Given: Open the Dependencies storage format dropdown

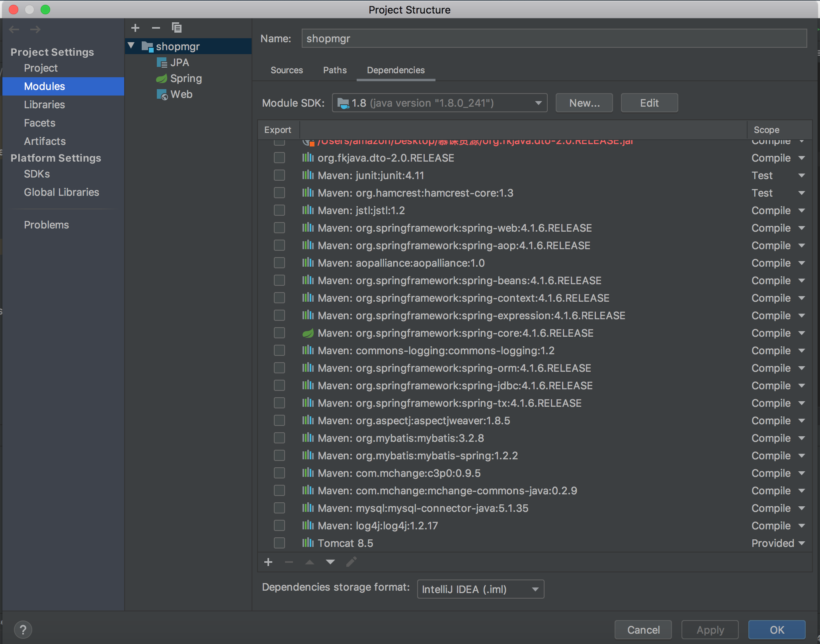Looking at the screenshot, I should [x=480, y=589].
